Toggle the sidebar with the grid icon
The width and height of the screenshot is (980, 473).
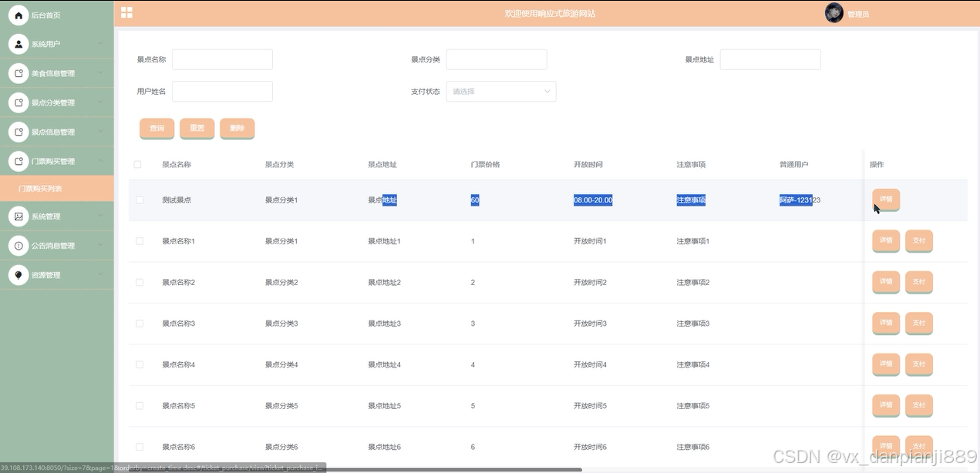point(126,12)
